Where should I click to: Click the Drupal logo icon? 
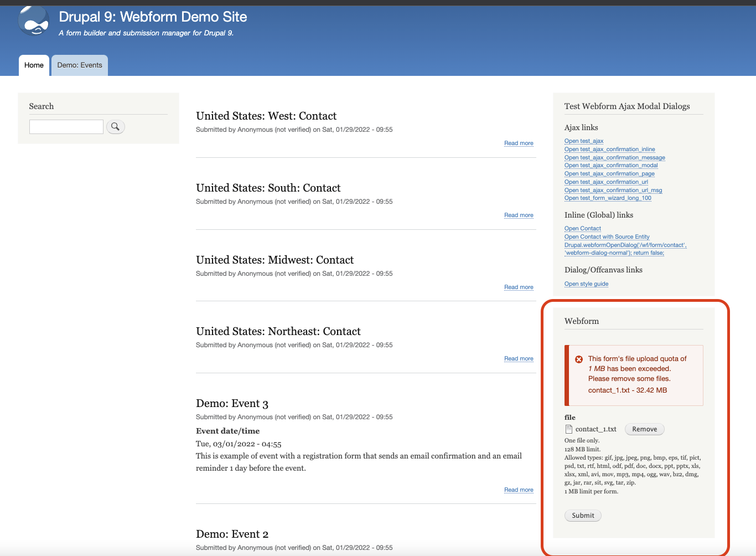tap(34, 21)
